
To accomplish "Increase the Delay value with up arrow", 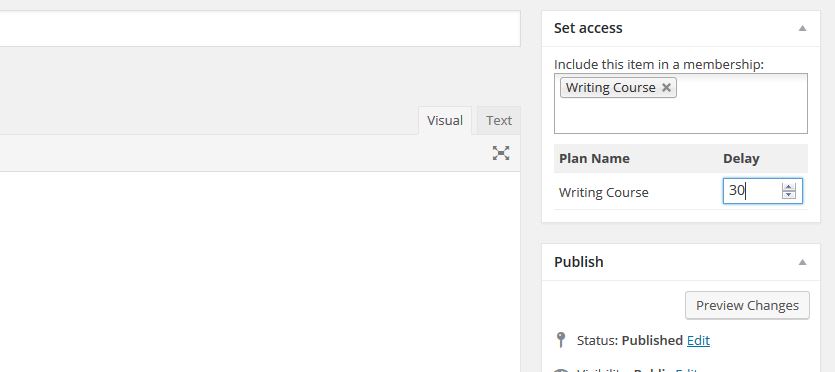I will point(789,187).
